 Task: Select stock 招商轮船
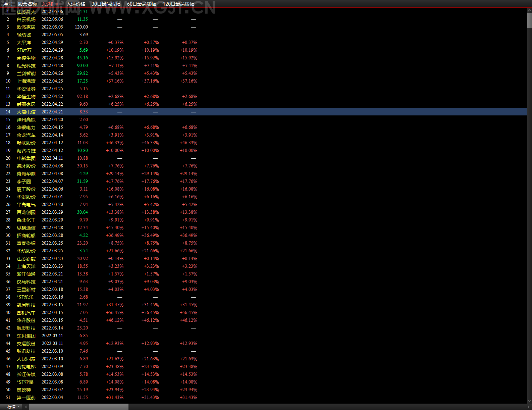[26, 236]
